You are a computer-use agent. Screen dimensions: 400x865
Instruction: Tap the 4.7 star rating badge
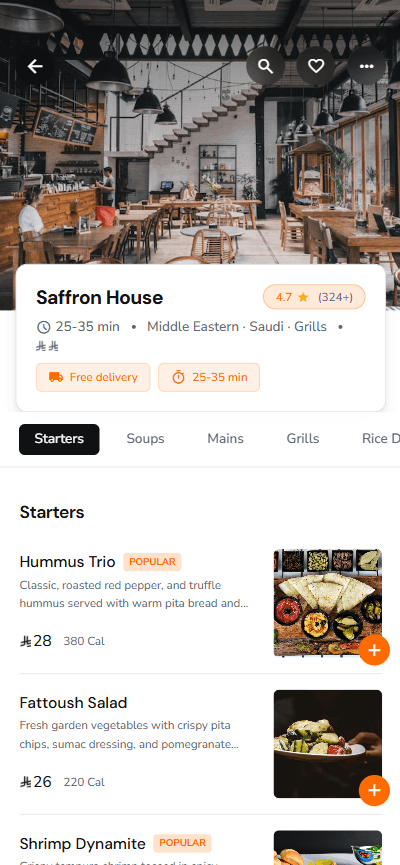click(314, 297)
